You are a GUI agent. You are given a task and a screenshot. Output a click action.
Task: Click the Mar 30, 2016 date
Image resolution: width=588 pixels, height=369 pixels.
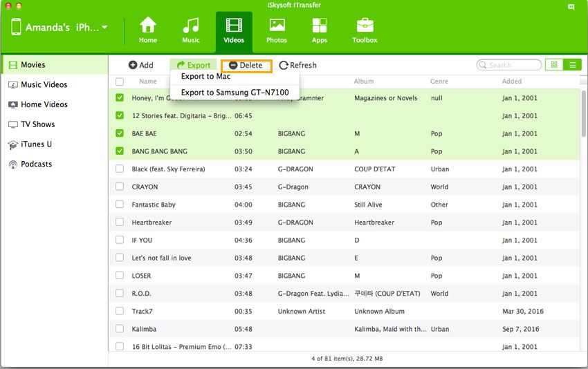(523, 312)
